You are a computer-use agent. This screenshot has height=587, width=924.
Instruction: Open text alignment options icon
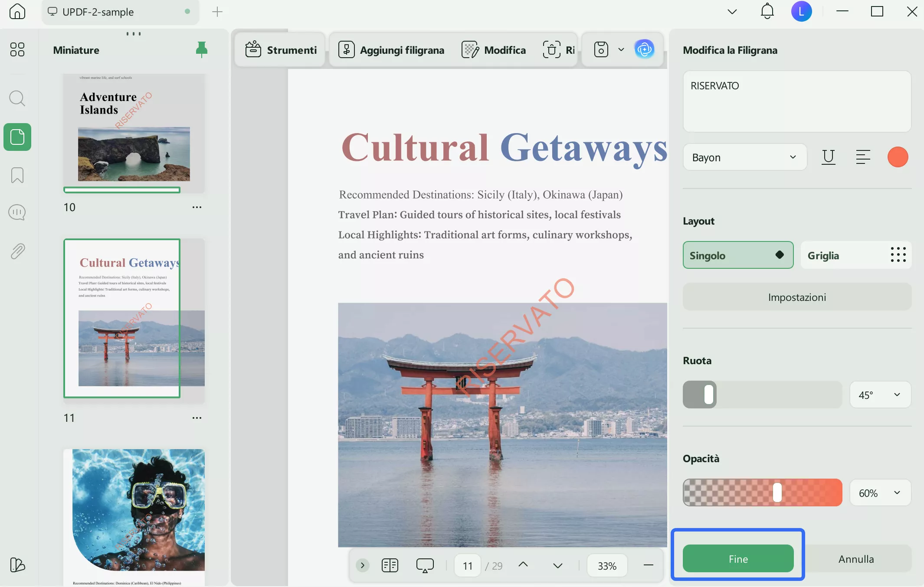pyautogui.click(x=863, y=157)
